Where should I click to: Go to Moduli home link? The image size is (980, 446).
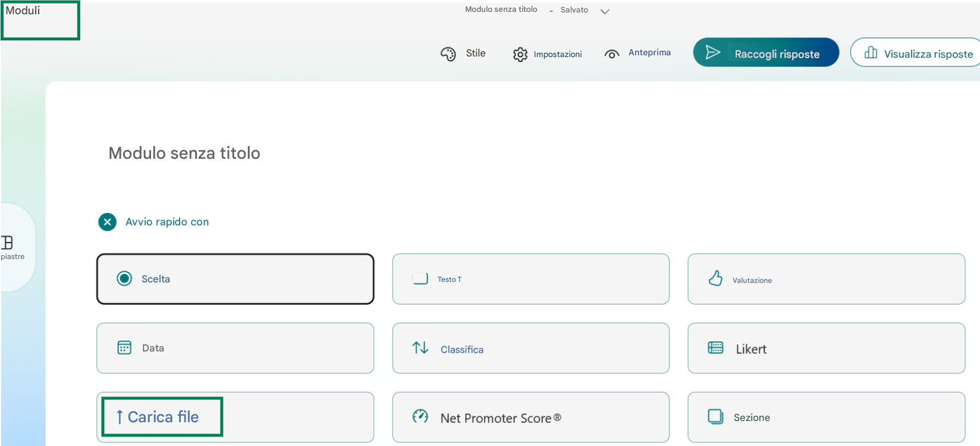(x=23, y=10)
